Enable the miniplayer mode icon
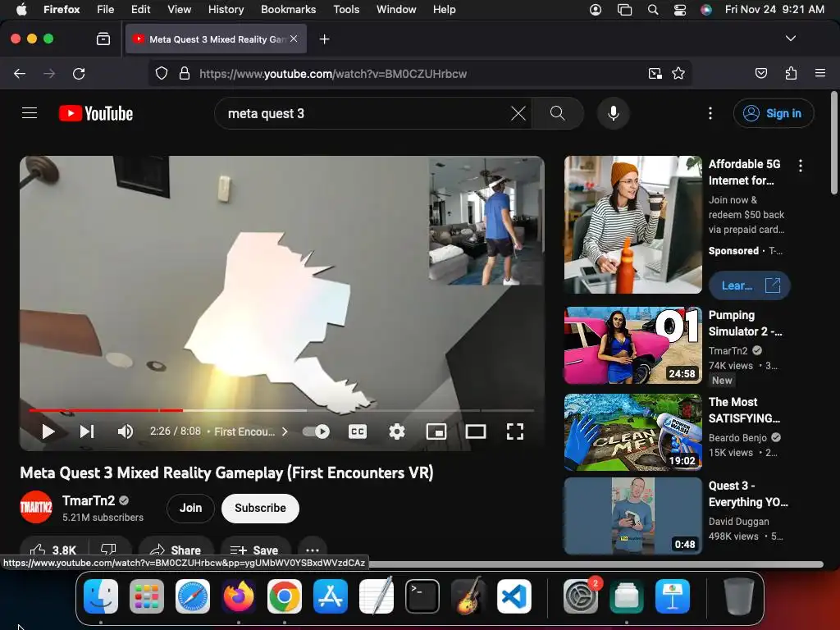 coord(436,431)
